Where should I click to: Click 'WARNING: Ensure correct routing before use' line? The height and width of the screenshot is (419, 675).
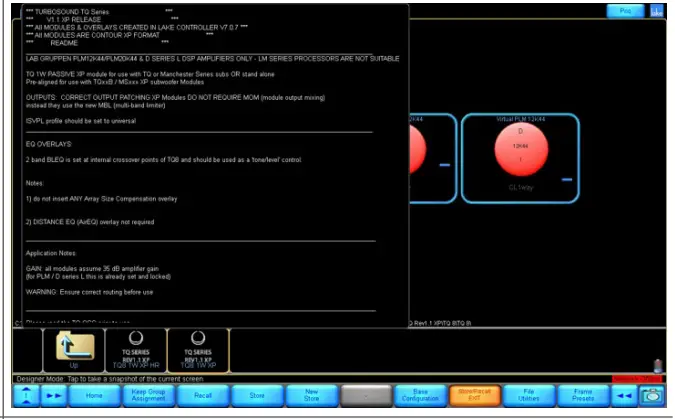coord(89,292)
